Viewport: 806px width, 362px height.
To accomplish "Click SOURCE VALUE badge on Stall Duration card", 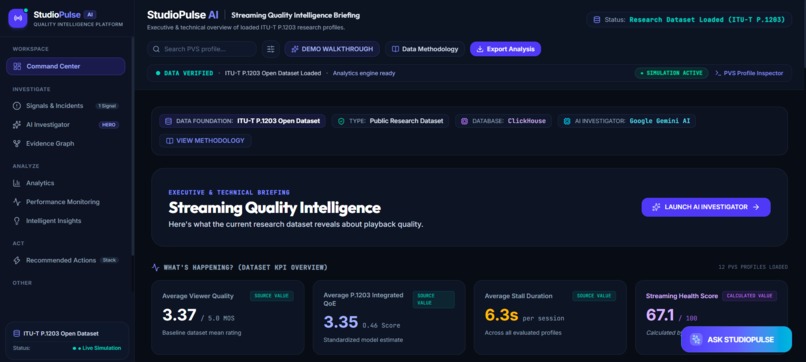I will pos(594,296).
